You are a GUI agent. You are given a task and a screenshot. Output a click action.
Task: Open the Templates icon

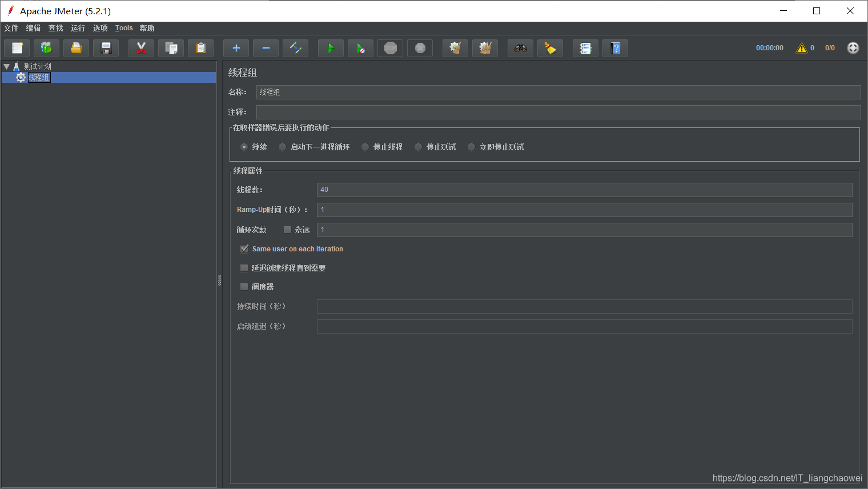click(x=46, y=48)
